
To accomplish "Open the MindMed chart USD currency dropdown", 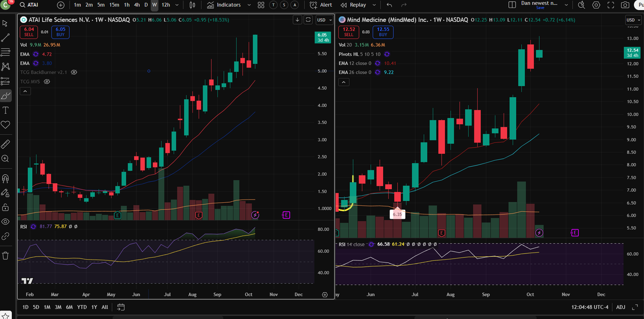I will [632, 20].
